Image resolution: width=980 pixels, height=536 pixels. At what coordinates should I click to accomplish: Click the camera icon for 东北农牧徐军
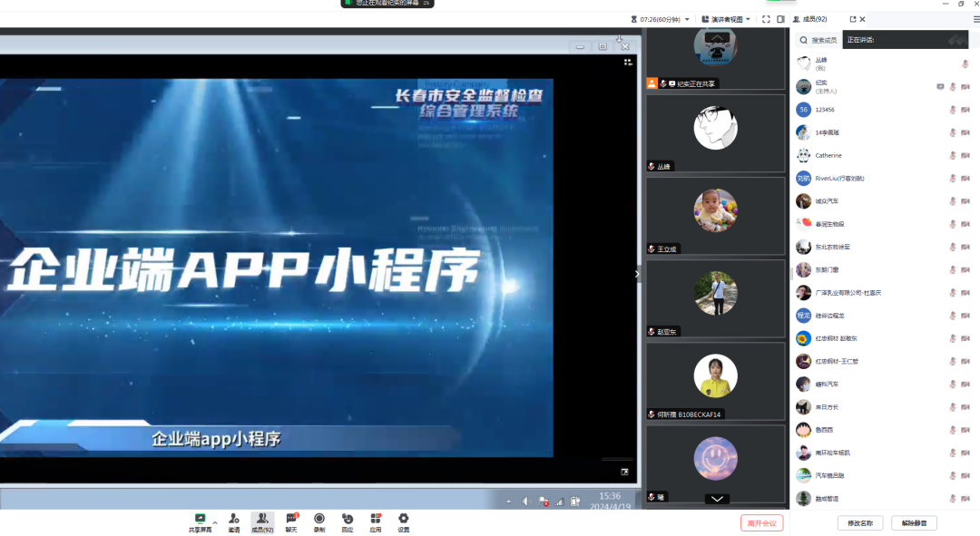click(965, 247)
